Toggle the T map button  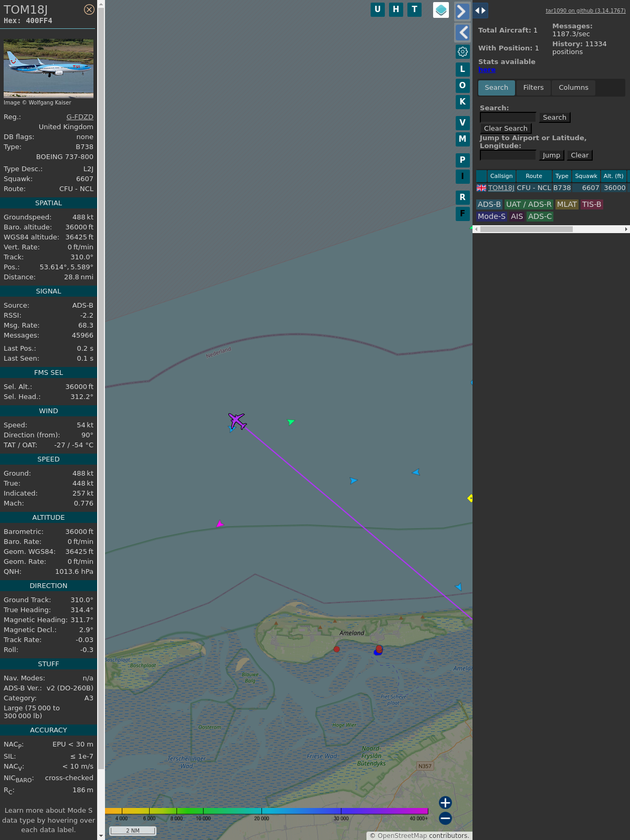coord(414,9)
